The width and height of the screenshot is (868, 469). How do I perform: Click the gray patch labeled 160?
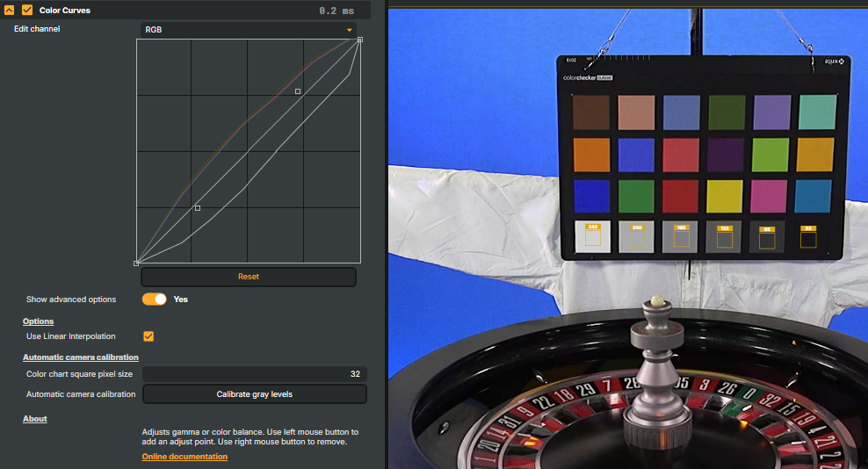coord(680,237)
